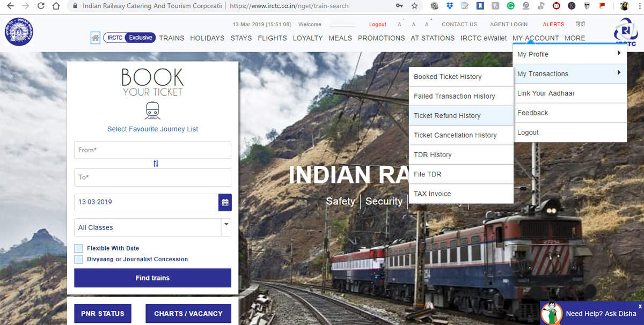Click the browser forward arrow
Image resolution: width=644 pixels, height=325 pixels.
coord(26,6)
